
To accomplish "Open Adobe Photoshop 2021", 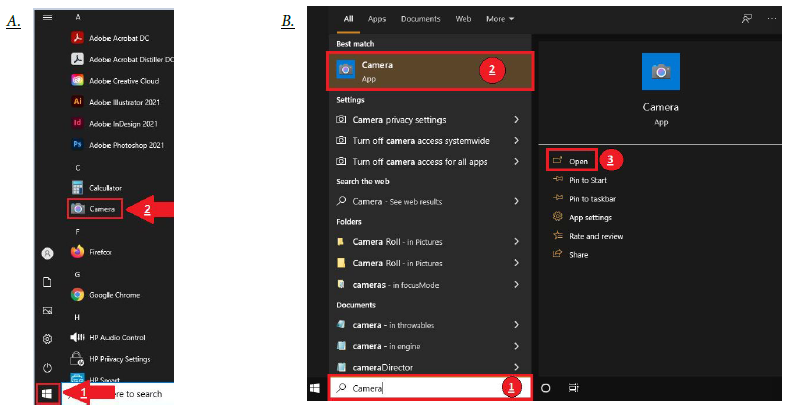I will click(125, 145).
